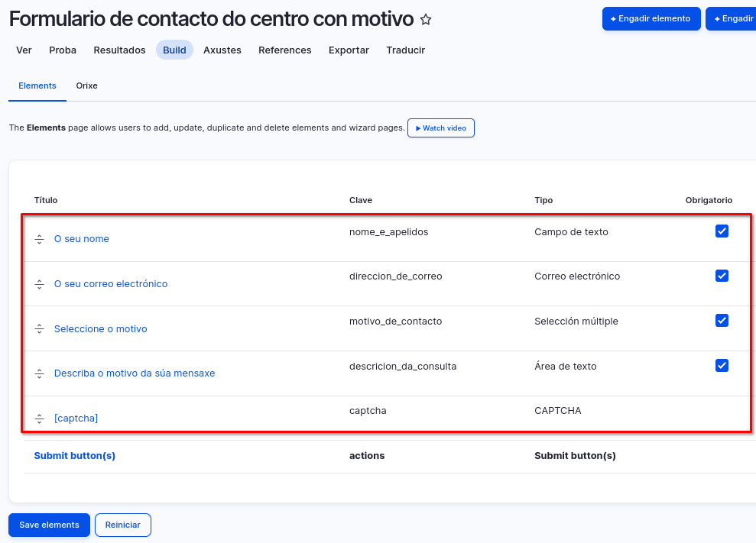The height and width of the screenshot is (543, 756).
Task: Click drag handle for 'O seu nome' row
Action: pos(40,239)
